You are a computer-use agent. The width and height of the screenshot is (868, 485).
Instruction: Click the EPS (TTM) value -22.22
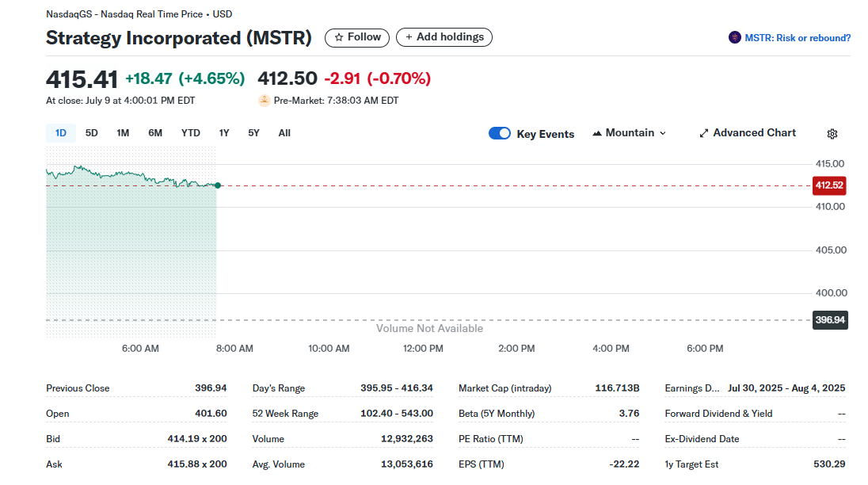point(624,464)
